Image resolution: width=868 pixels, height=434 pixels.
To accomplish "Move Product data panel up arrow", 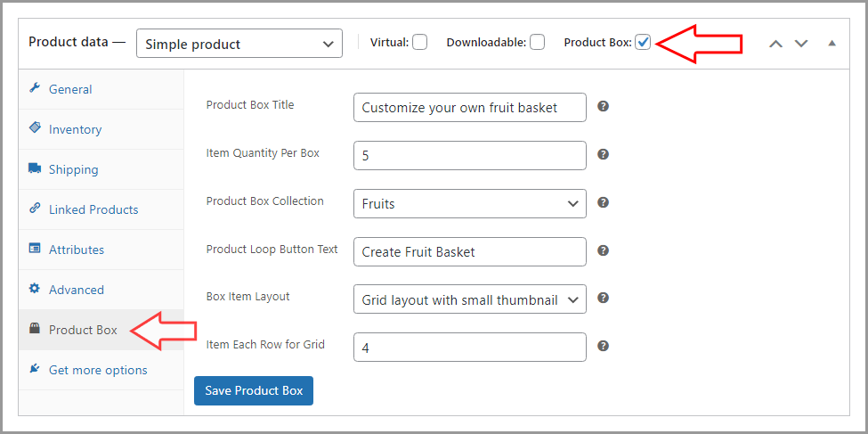I will click(775, 43).
